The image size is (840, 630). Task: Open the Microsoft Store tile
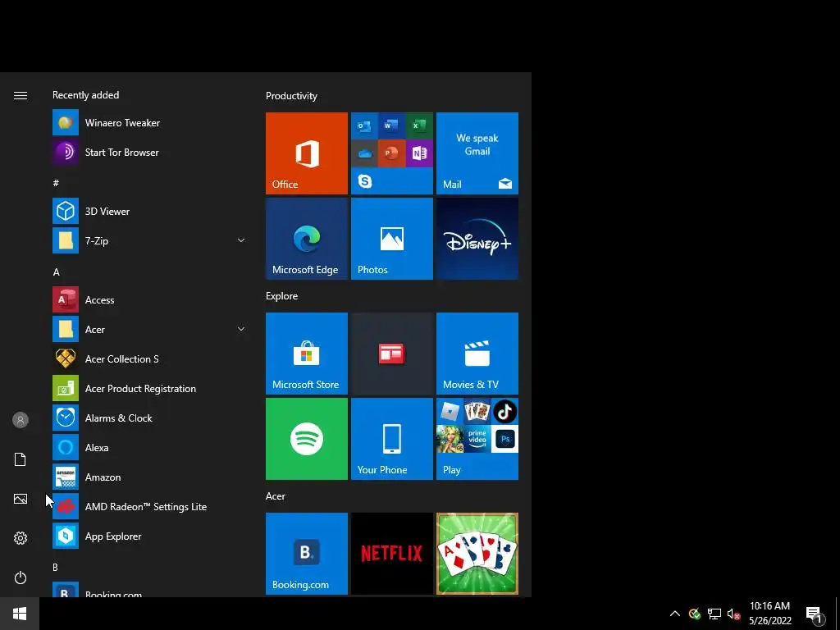point(307,354)
